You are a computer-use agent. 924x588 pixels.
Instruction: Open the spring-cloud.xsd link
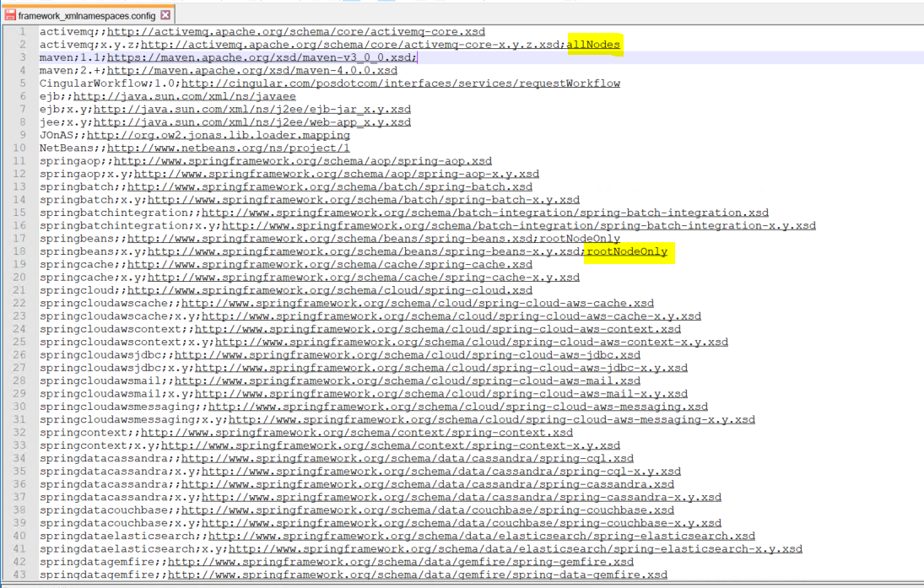point(329,290)
